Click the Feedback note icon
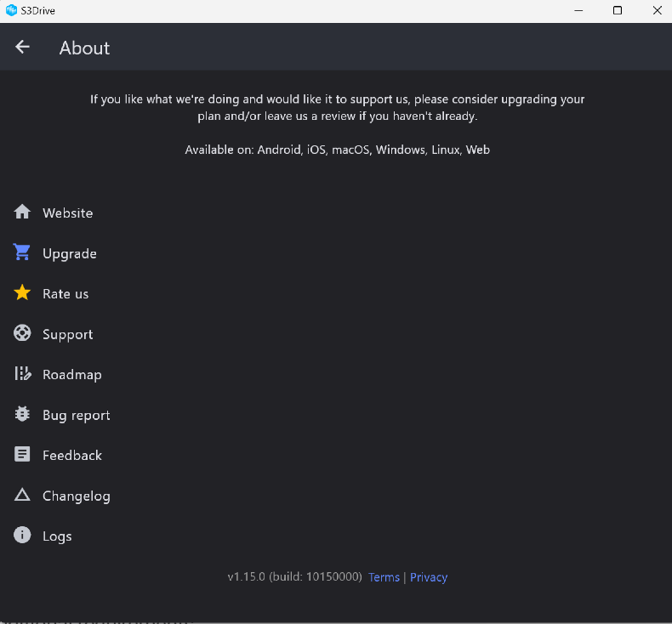 pos(22,455)
